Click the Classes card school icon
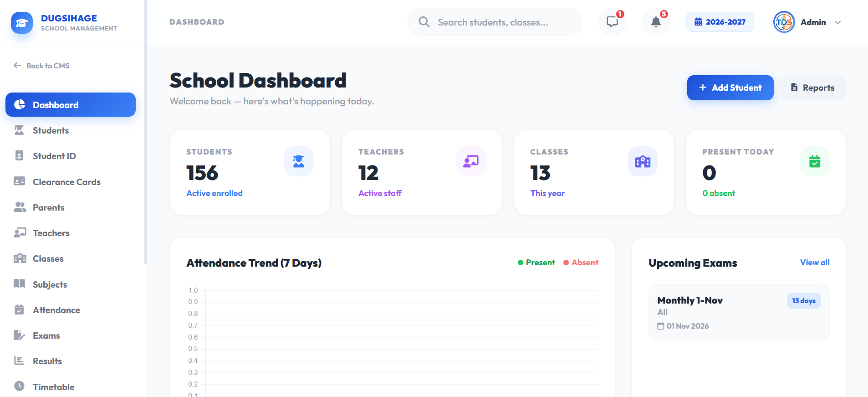 [x=643, y=161]
